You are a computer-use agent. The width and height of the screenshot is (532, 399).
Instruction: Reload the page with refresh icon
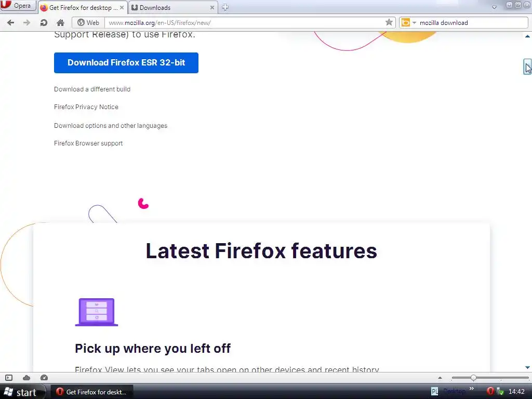[44, 23]
